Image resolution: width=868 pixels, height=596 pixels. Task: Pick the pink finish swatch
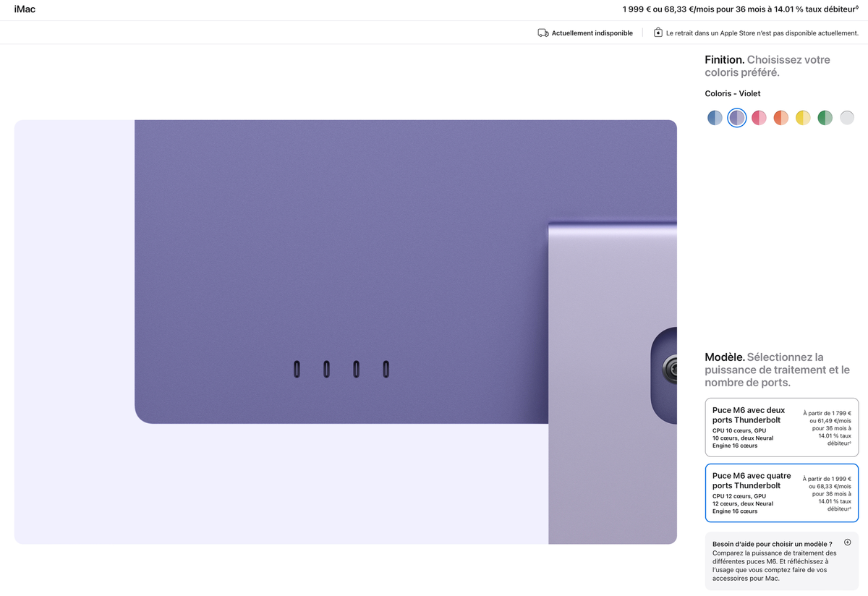click(x=759, y=118)
